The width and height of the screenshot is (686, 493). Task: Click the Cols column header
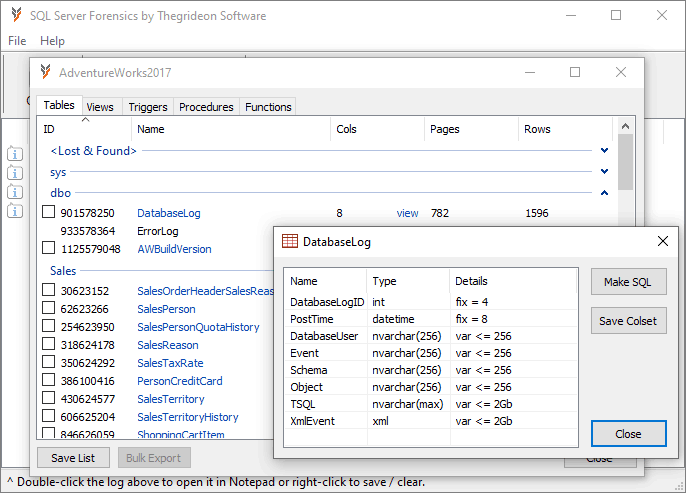click(x=377, y=129)
